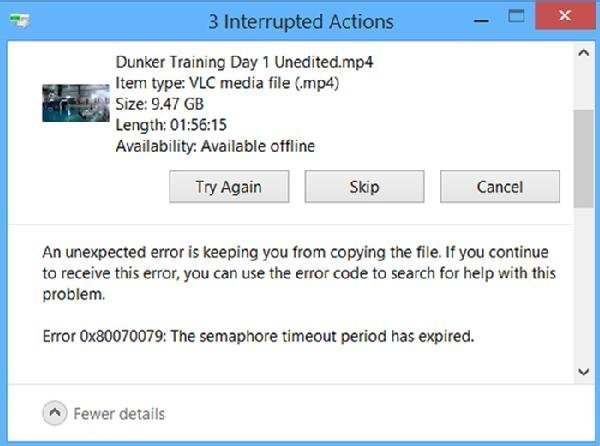Click the empty scrollbar track below thumb
Screen dimensions: 600x446
coord(584,285)
